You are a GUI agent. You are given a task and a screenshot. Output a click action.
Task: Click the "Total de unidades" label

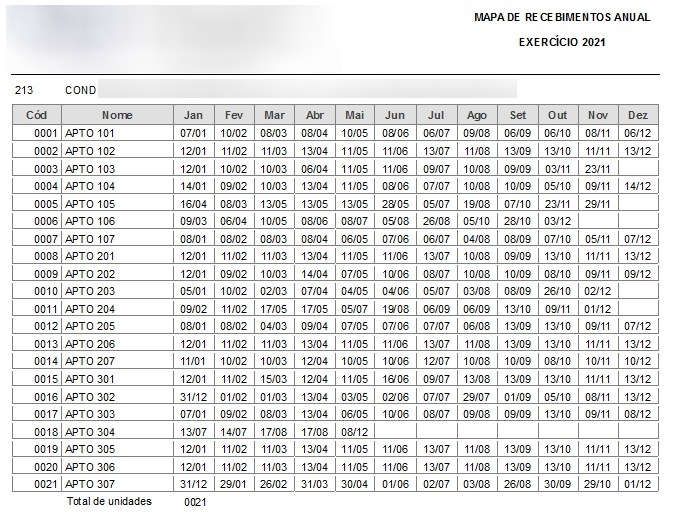(109, 501)
